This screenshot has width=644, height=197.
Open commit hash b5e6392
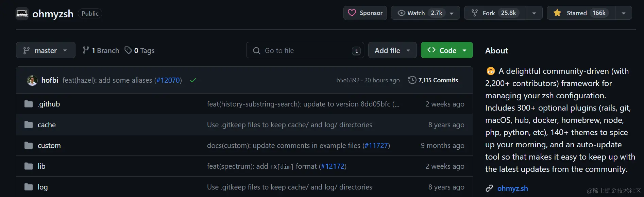point(348,80)
